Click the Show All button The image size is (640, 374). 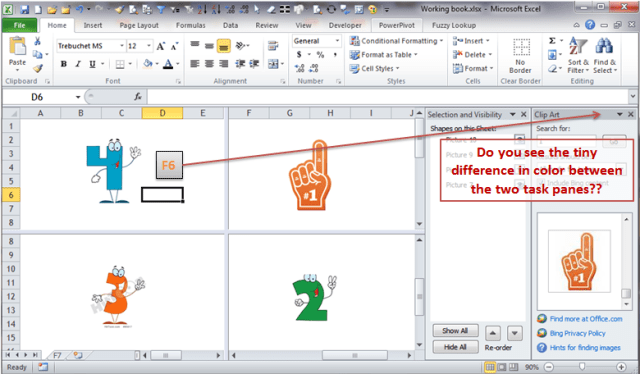[455, 331]
